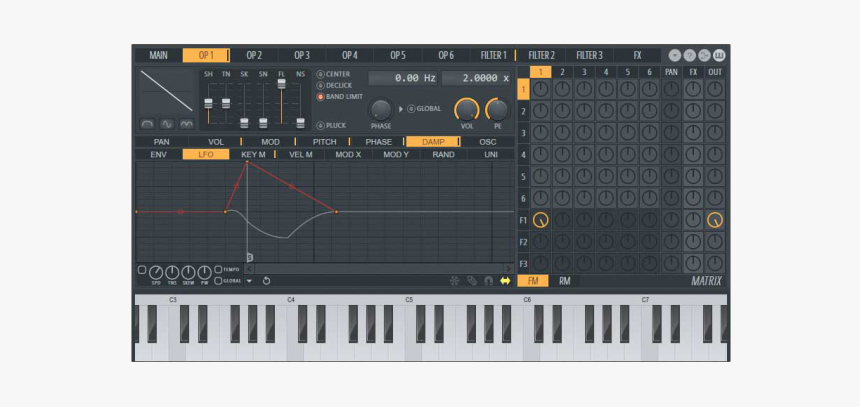Select the PITCH articulation target
Image resolution: width=860 pixels, height=407 pixels.
click(x=325, y=142)
